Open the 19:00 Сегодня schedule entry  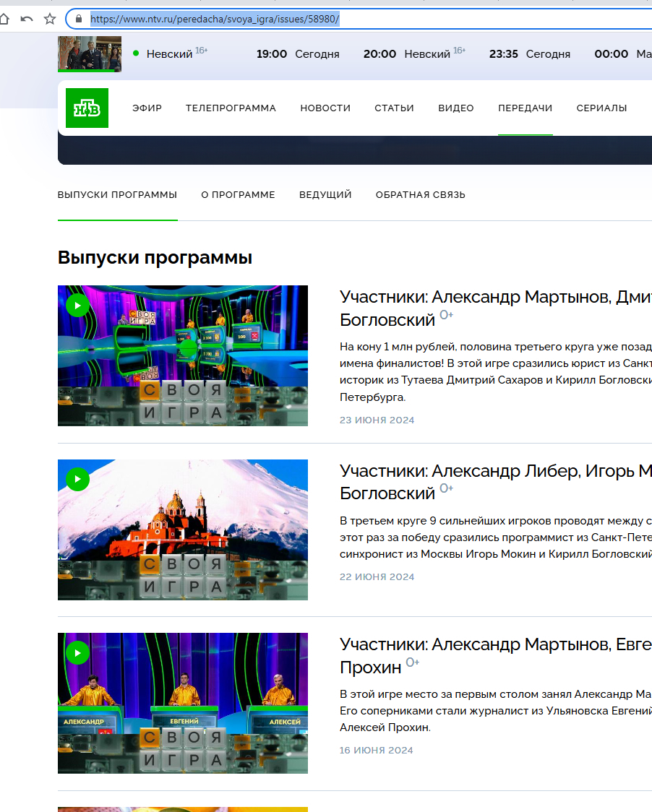click(298, 54)
